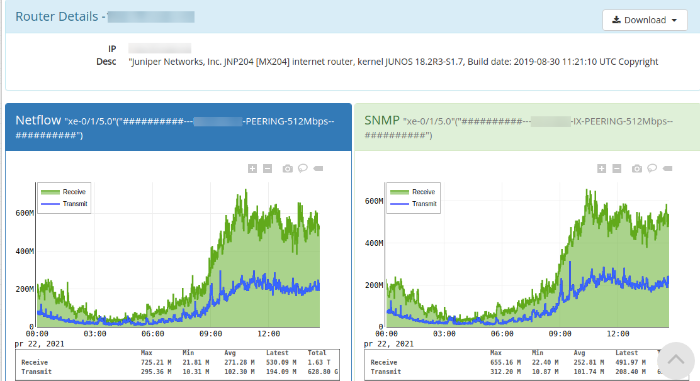Click Netflow Receive Latest value 530.09 M
Viewport: 700px width, 381px height.
click(x=281, y=362)
